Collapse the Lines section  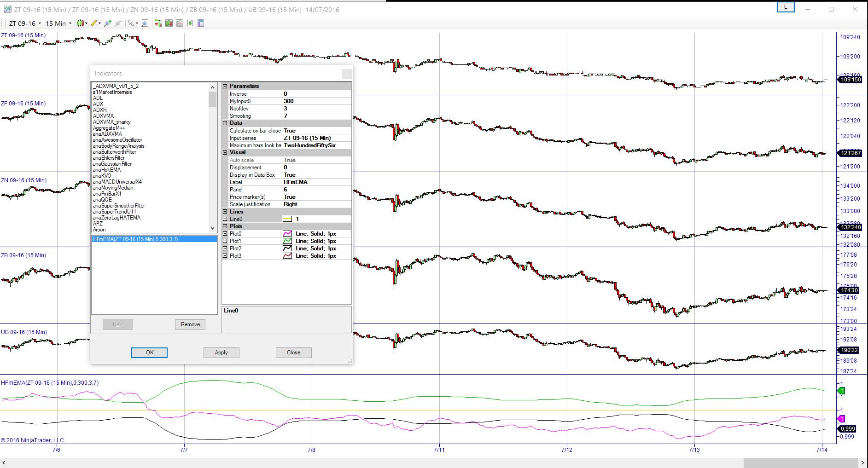click(225, 212)
